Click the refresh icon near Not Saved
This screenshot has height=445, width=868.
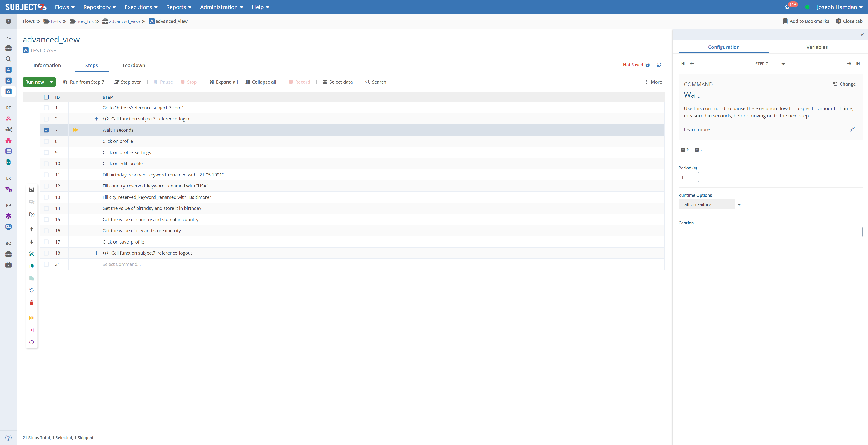pos(659,65)
